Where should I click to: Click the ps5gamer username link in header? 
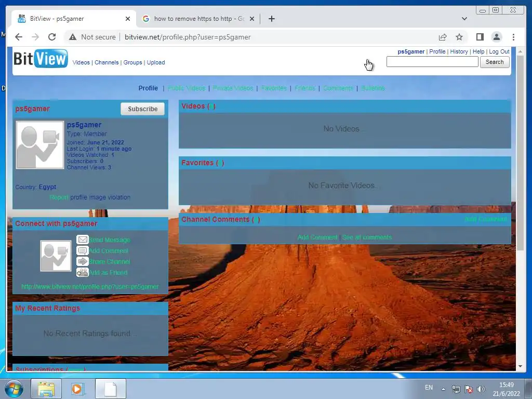point(411,51)
